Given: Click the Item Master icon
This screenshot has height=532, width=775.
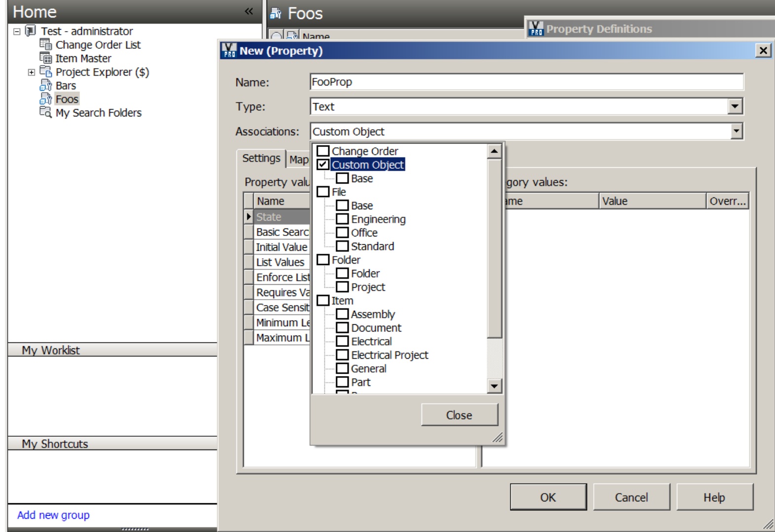Looking at the screenshot, I should [x=45, y=58].
